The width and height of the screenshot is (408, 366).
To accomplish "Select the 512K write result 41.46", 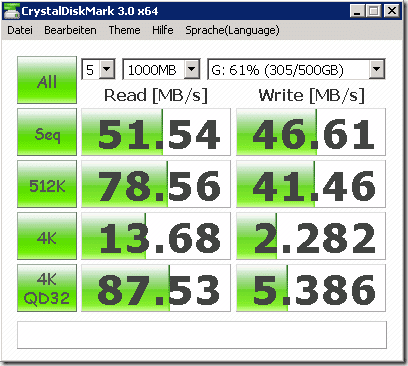I will (x=311, y=184).
